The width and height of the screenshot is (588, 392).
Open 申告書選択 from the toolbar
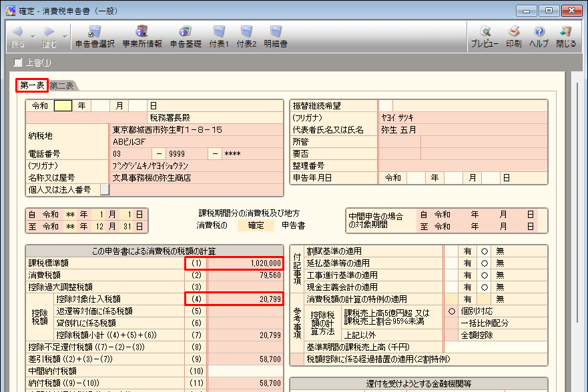point(94,37)
